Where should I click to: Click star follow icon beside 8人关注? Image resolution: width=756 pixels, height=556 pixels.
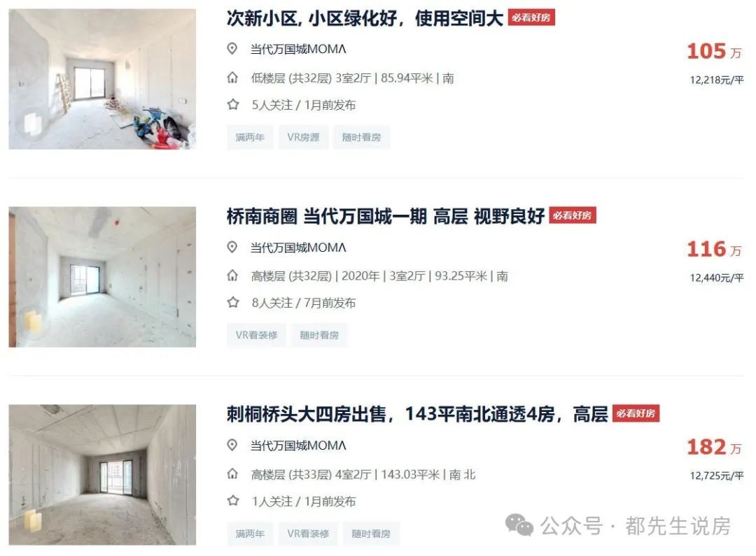point(233,302)
